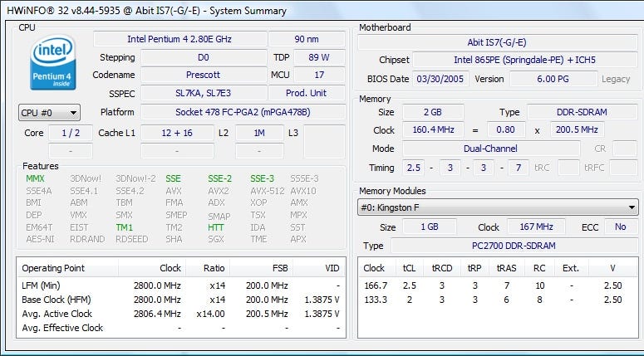The image size is (644, 356).
Task: Click the 'tRAS' column header
Action: 506,268
